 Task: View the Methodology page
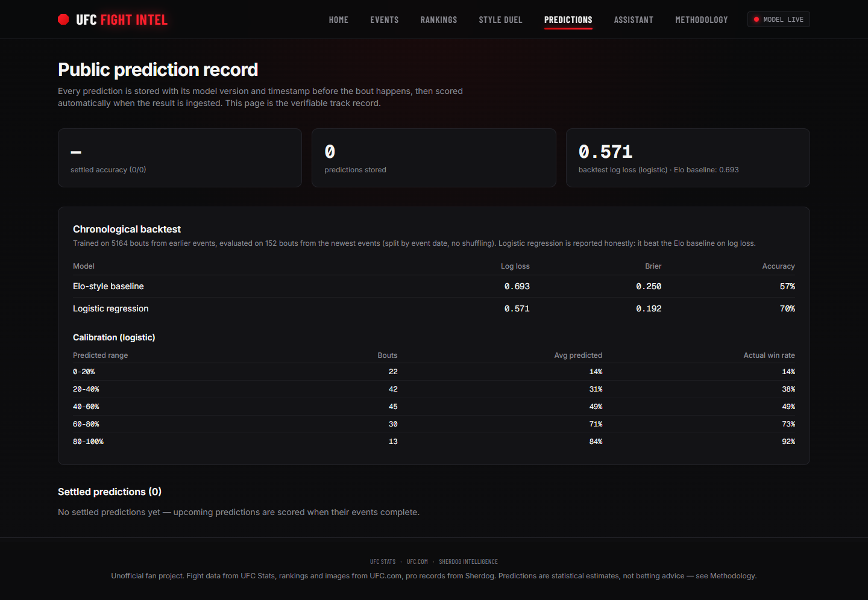(x=702, y=20)
